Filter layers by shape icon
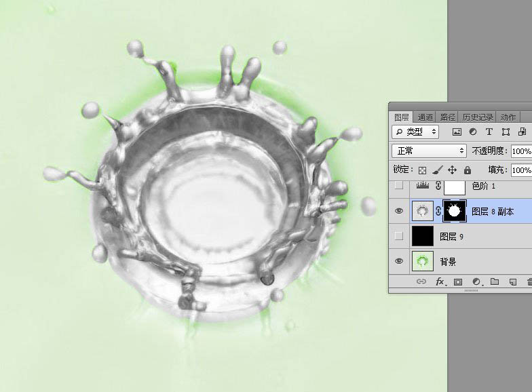Image resolution: width=532 pixels, height=392 pixels. pyautogui.click(x=506, y=132)
